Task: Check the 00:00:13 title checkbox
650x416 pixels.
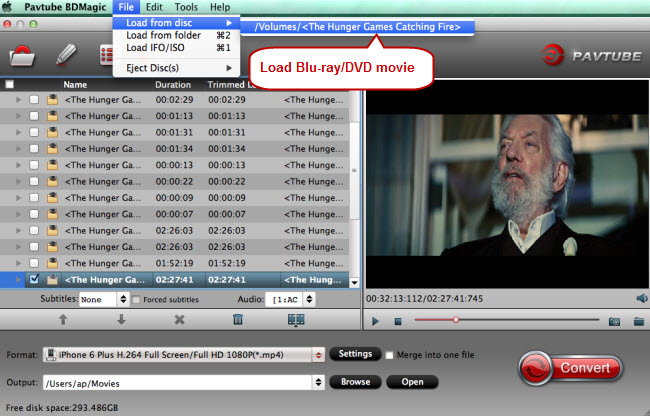Action: [x=34, y=165]
